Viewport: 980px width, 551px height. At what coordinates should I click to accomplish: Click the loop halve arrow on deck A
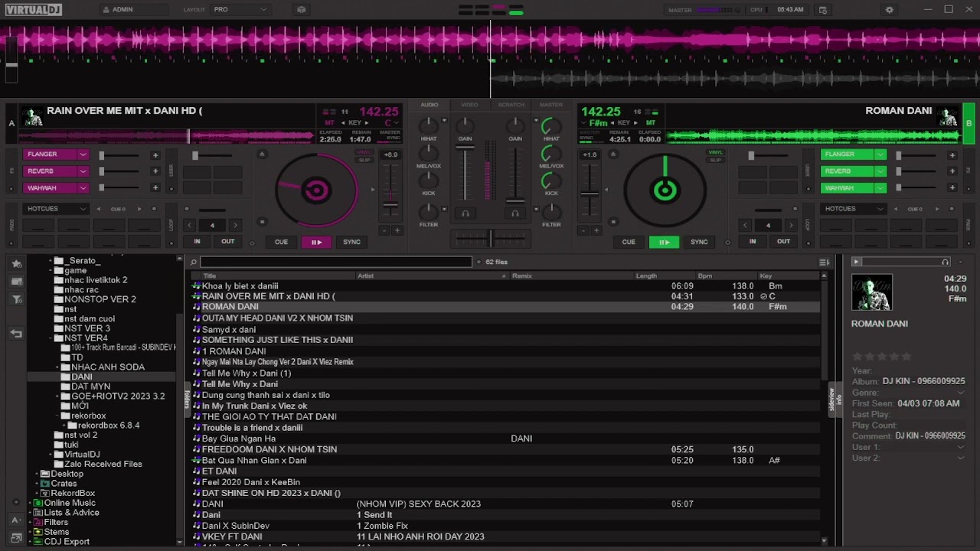(189, 225)
